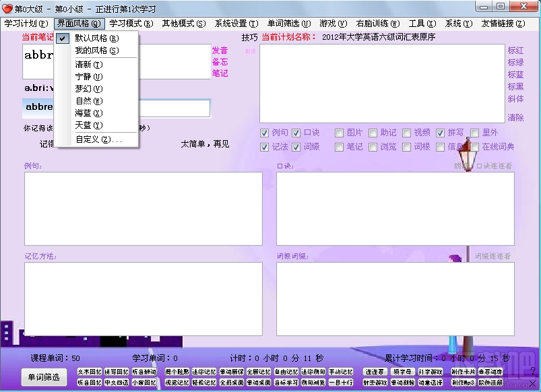Click 清除 to clear formatting

515,118
